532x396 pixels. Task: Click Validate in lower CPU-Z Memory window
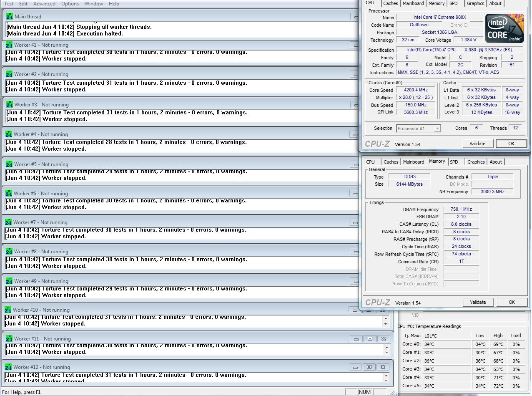click(x=478, y=302)
